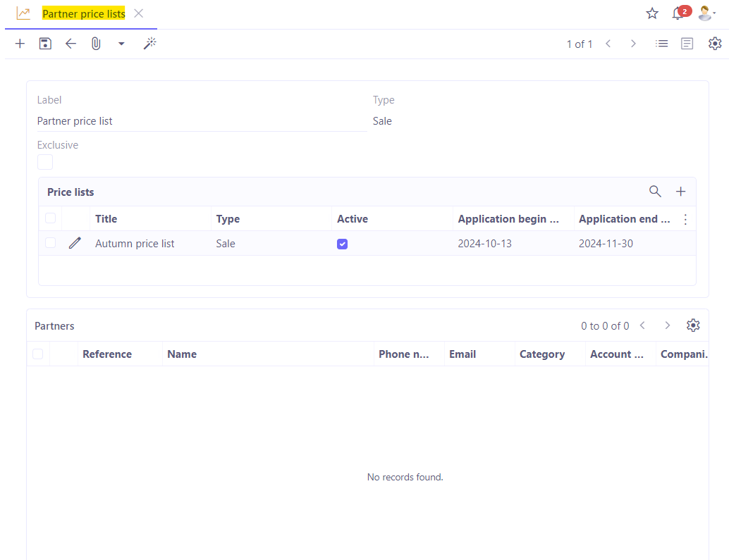
Task: Enable the Exclusive checkbox
Action: 44,162
